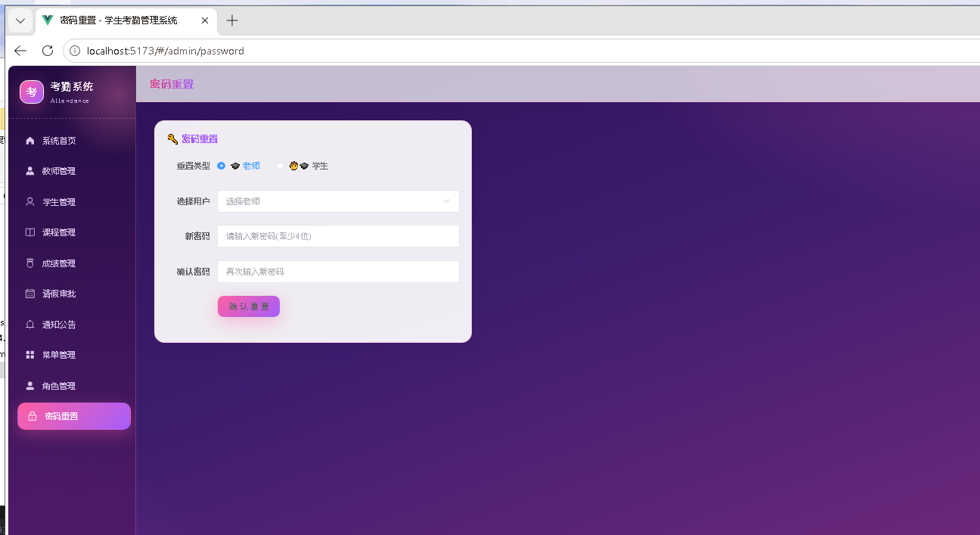
Task: Click the chevron in 选择用户 select
Action: pos(446,201)
